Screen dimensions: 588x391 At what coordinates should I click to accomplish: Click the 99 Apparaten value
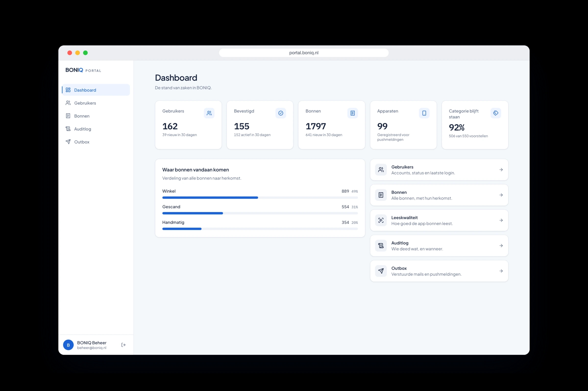point(382,126)
